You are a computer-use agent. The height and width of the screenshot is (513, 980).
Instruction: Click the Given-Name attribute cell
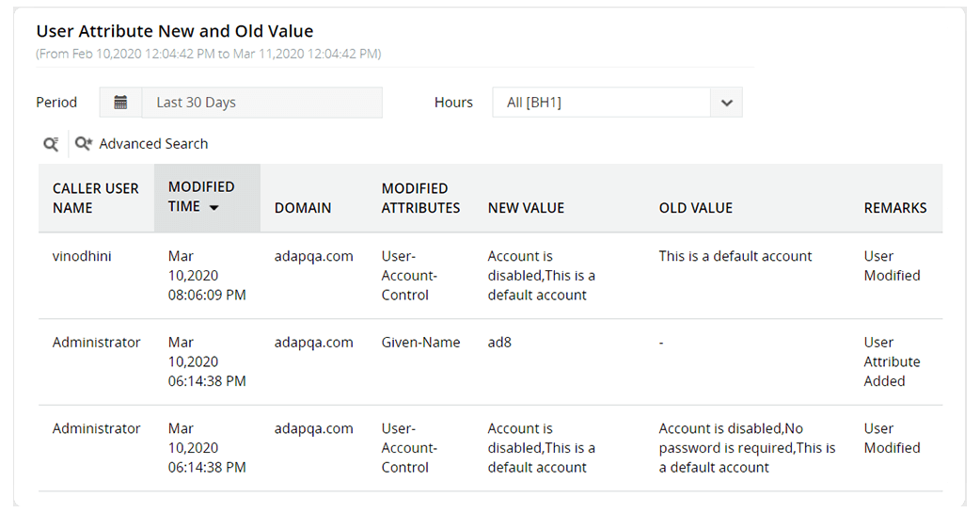point(420,343)
